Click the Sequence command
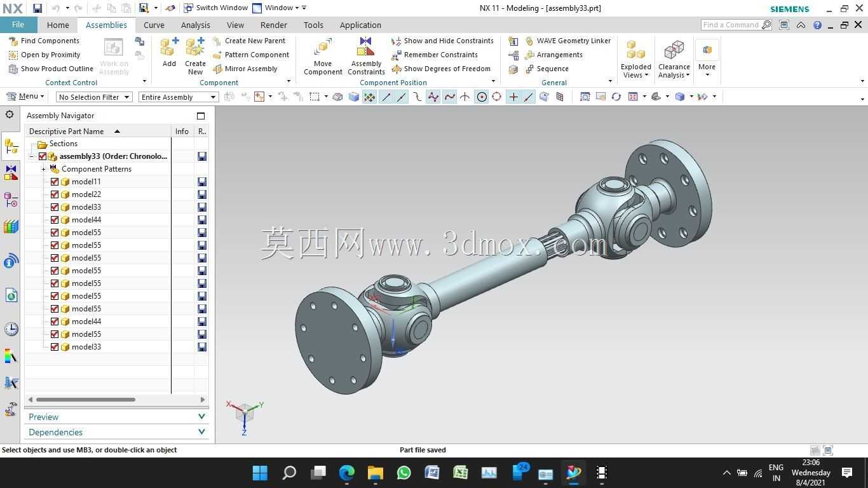Screen dimensions: 868x488 point(546,69)
